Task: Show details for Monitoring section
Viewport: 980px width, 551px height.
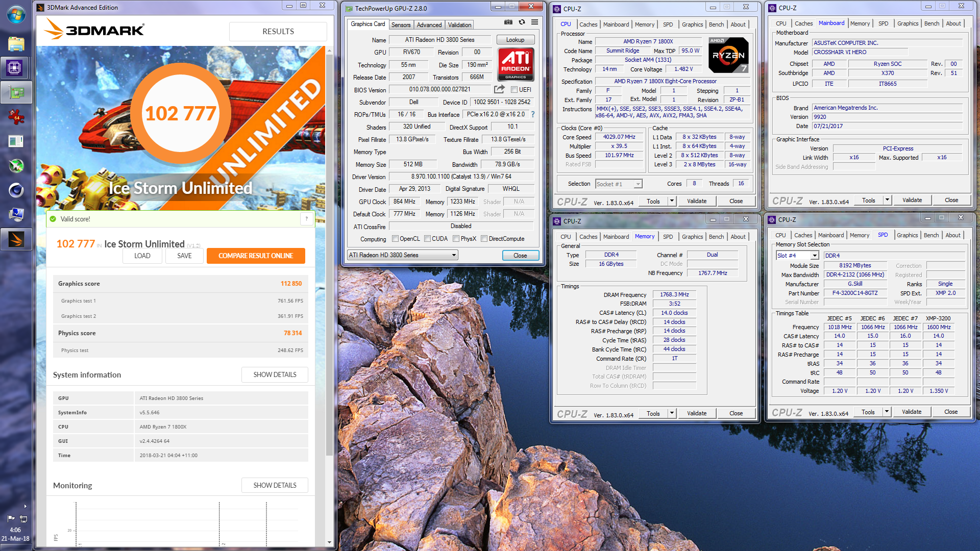Action: click(x=275, y=485)
